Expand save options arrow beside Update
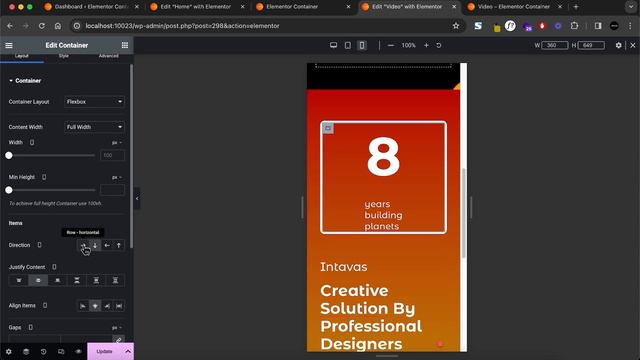This screenshot has width=640, height=360. pyautogui.click(x=128, y=351)
